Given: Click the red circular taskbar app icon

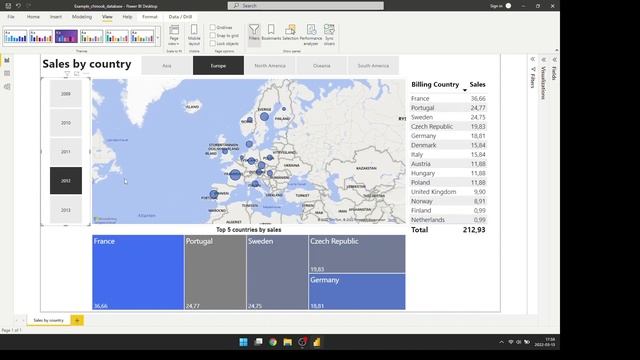Looking at the screenshot, I should [x=302, y=342].
